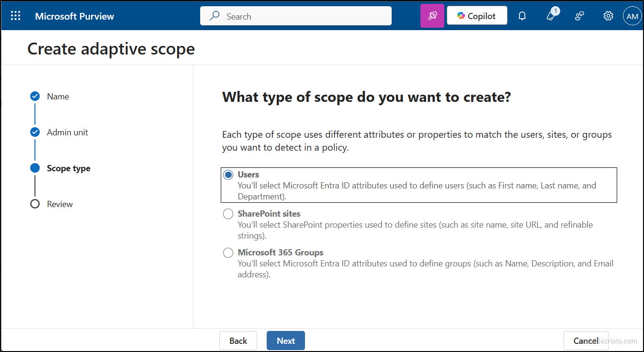
Task: Click the purple rocket icon
Action: (x=432, y=16)
